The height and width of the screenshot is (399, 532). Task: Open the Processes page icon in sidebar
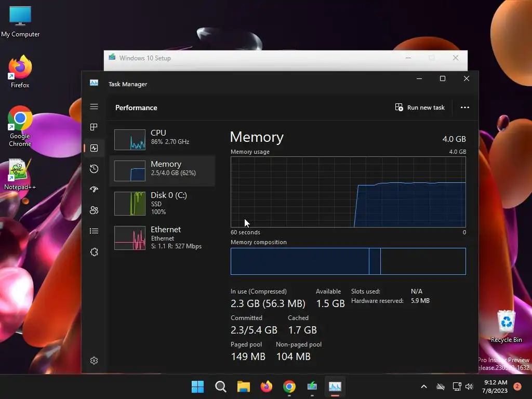click(x=94, y=127)
